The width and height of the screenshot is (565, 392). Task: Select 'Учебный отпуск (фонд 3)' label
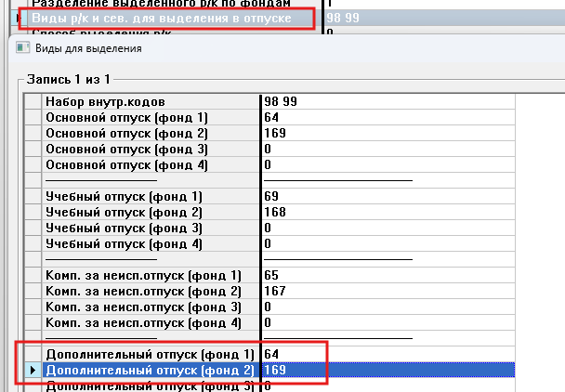point(124,229)
